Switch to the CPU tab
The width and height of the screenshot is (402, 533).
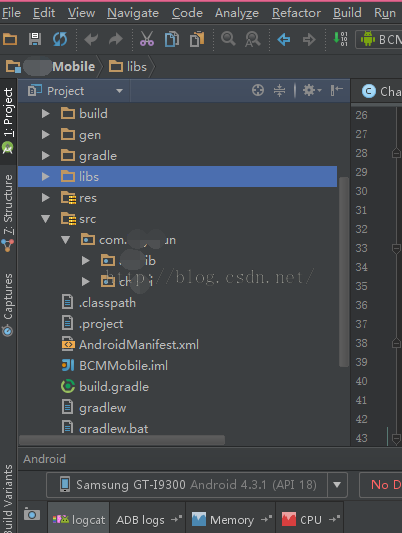click(x=311, y=519)
